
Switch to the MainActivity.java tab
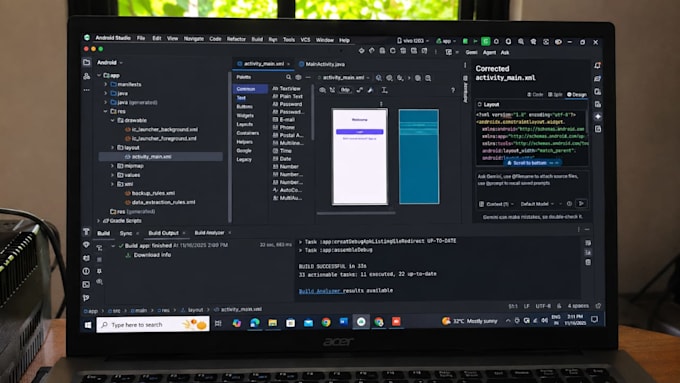coord(322,64)
